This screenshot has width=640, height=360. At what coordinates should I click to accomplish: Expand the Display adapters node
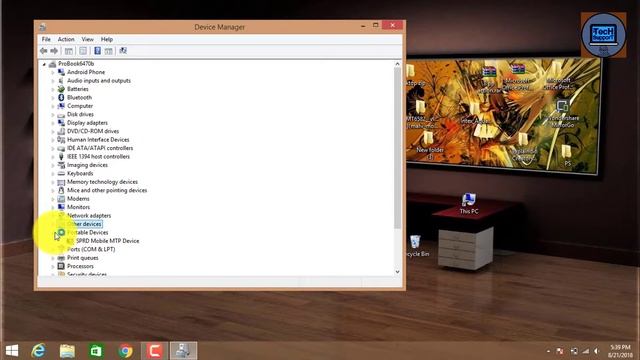53,123
